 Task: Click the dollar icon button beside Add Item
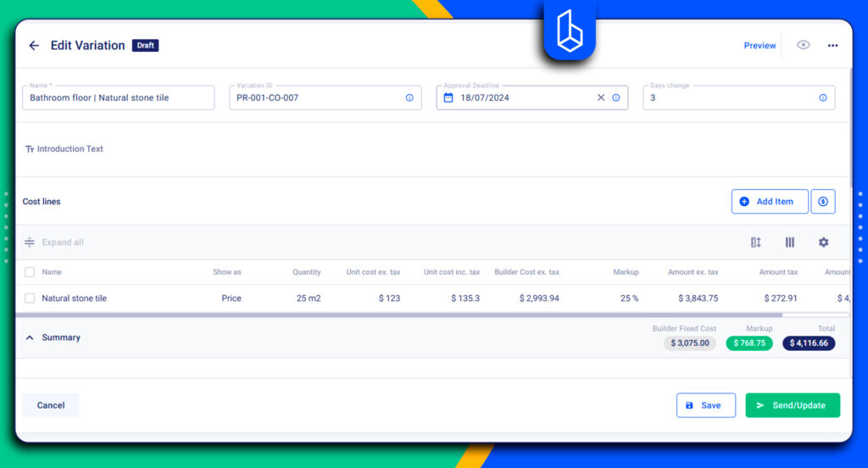coord(822,202)
